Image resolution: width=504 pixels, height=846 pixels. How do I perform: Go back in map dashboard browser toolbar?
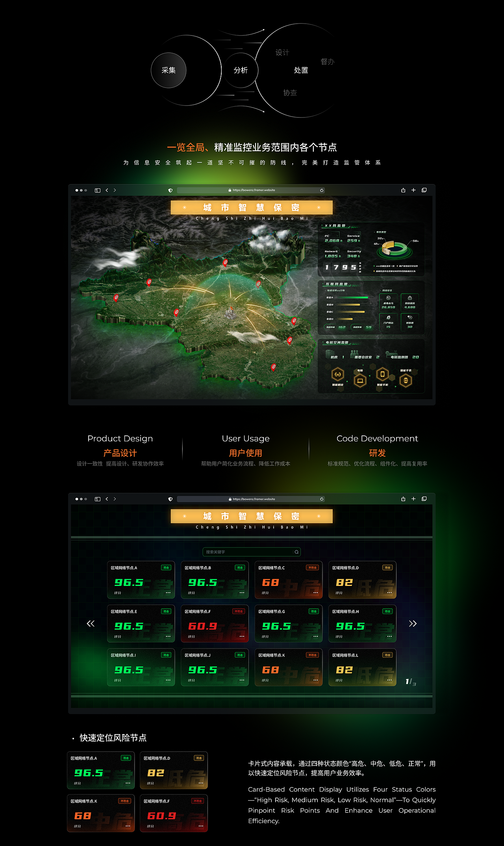[x=107, y=190]
